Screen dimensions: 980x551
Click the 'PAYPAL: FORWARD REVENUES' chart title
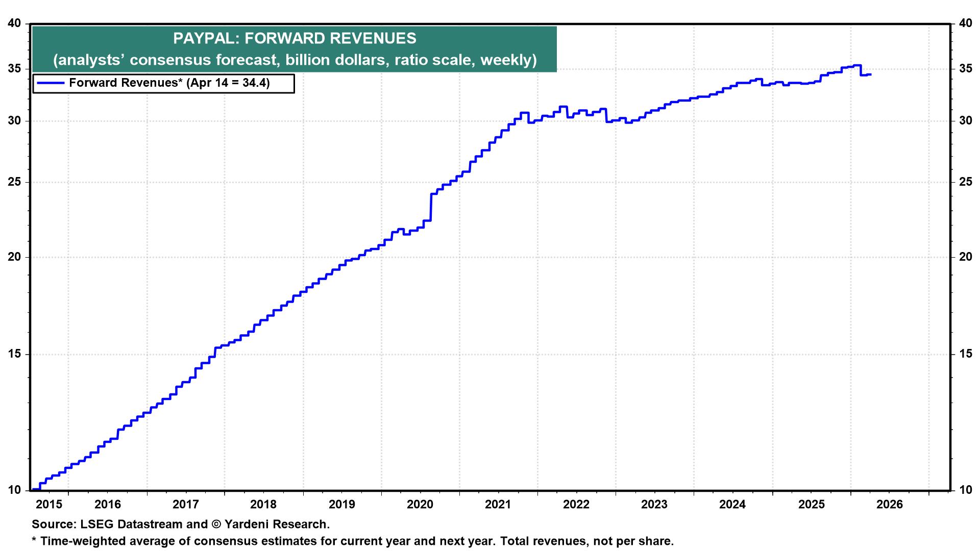point(295,38)
